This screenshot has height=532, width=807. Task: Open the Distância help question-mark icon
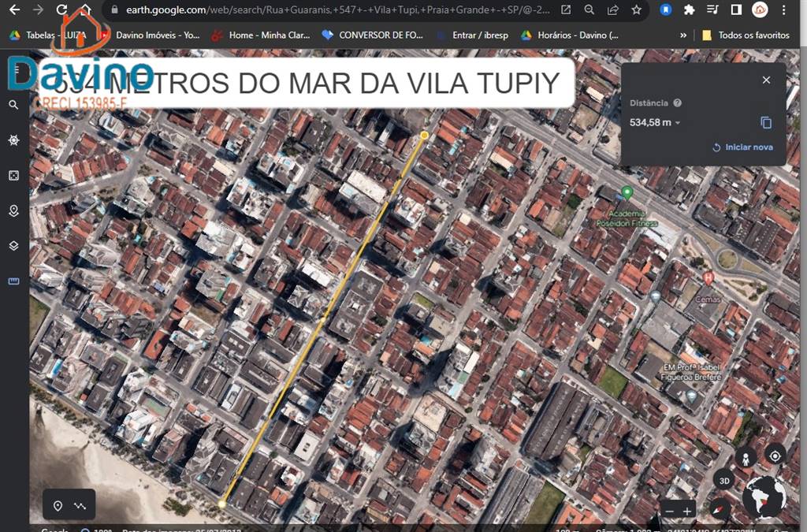click(677, 103)
